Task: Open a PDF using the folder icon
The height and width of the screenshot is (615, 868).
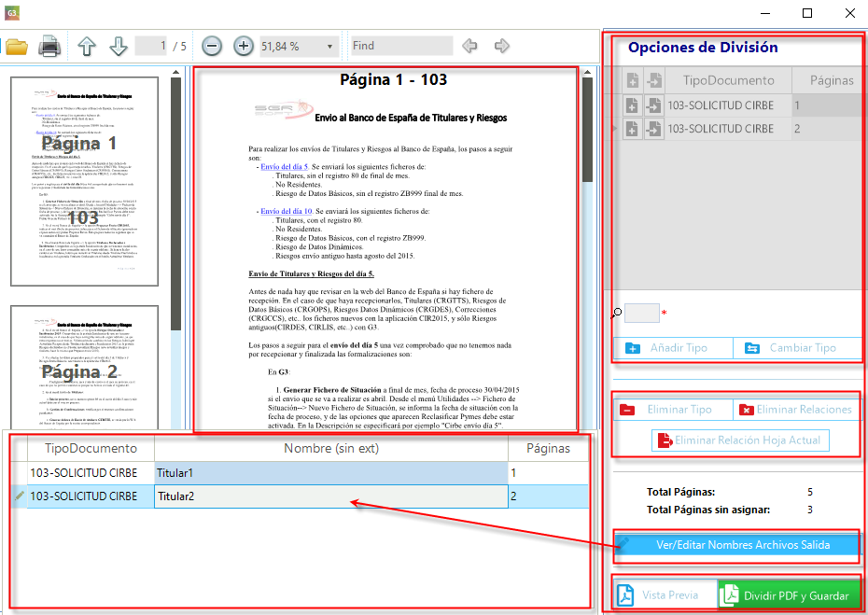Action: 16,46
